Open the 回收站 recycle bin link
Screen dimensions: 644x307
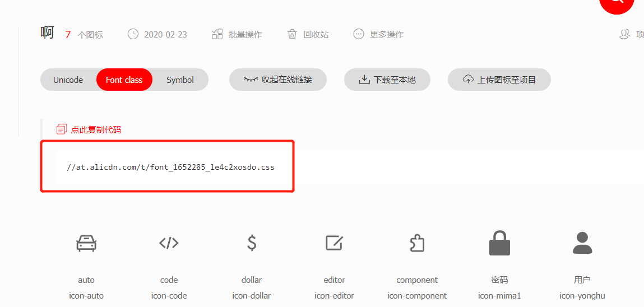(308, 35)
